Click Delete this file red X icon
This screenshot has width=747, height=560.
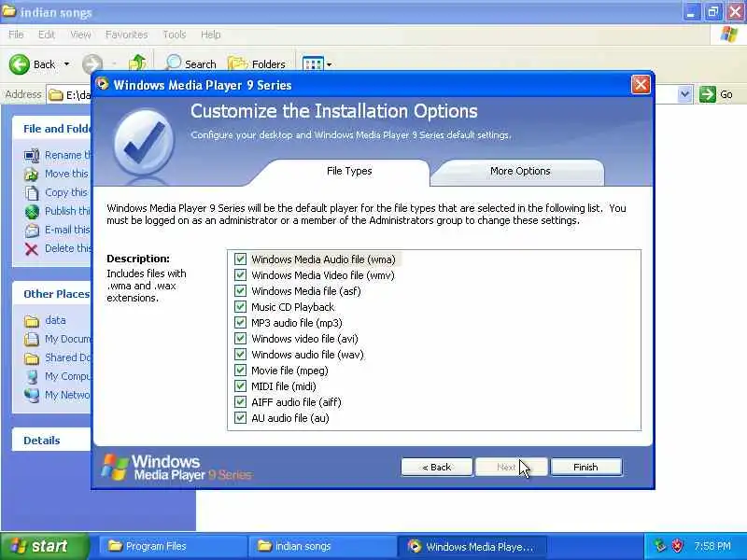point(32,248)
